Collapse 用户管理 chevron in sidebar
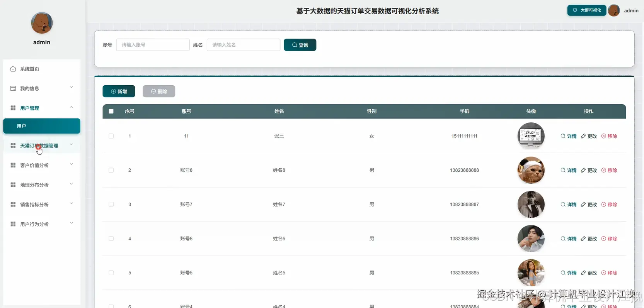644x308 pixels. [72, 107]
